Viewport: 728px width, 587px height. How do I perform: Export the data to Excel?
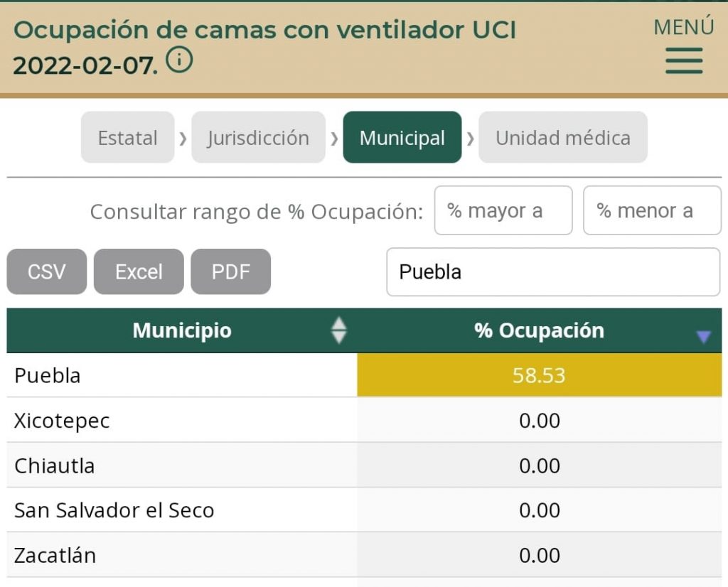[x=138, y=271]
